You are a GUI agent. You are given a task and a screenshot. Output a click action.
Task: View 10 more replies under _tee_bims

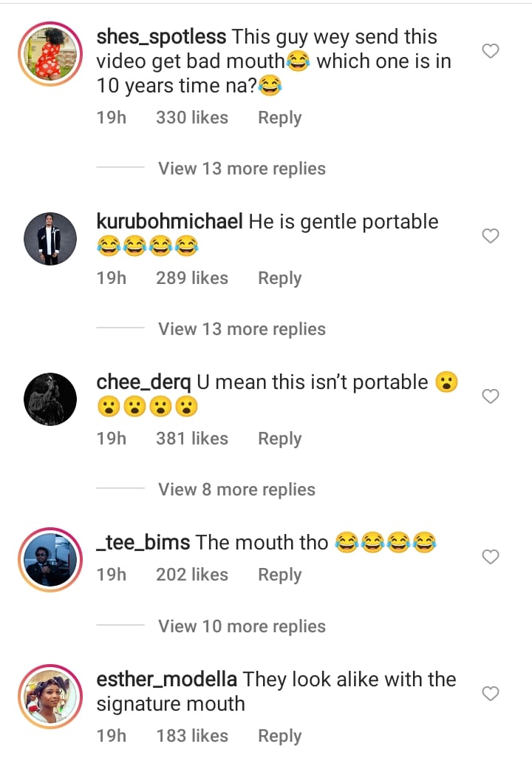242,626
